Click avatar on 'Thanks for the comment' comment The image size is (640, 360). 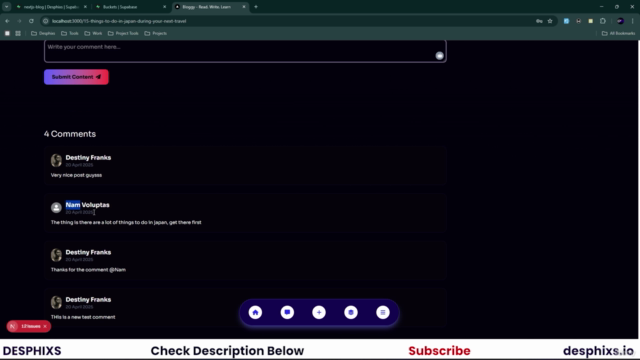56,255
